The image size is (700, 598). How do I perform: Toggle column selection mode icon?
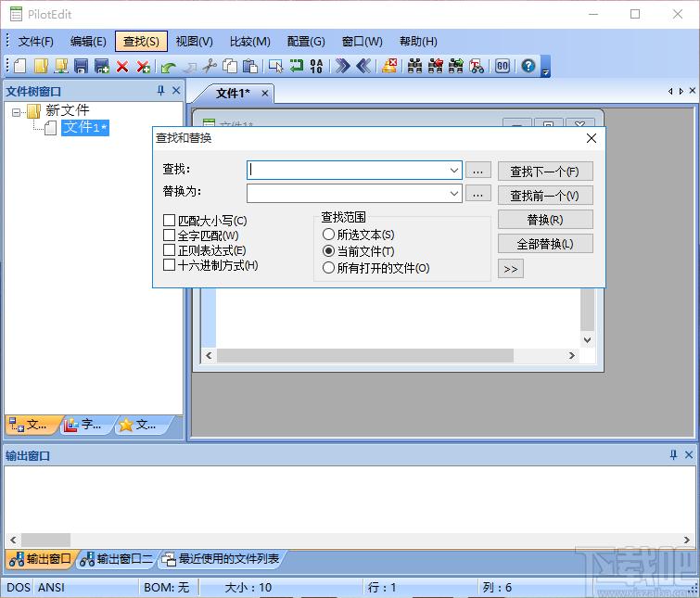(275, 66)
